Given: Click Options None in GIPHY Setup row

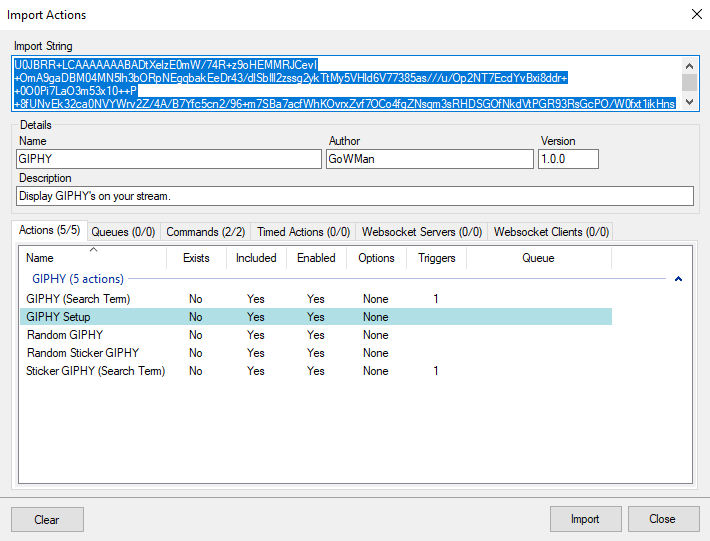Looking at the screenshot, I should click(x=376, y=317).
